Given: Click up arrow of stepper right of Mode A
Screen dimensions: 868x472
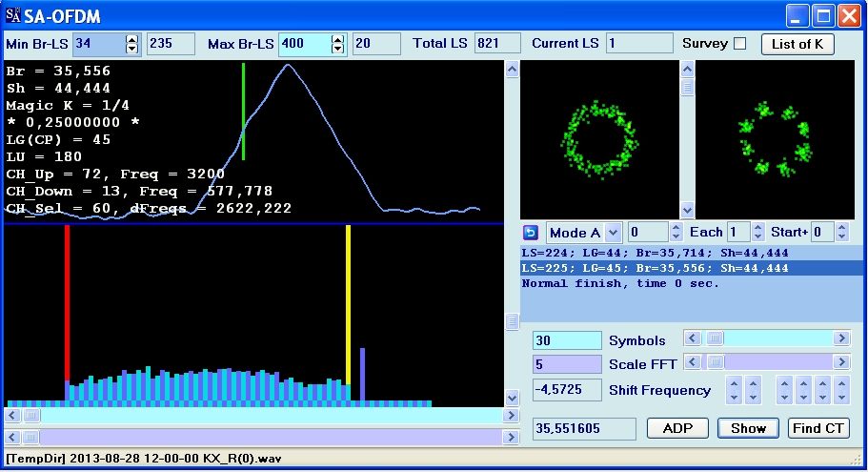Looking at the screenshot, I should click(676, 228).
